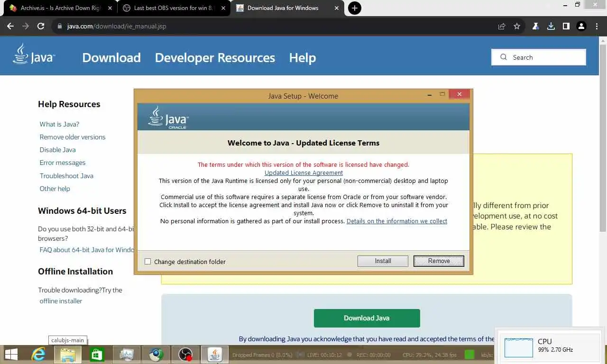
Task: Open the Troubleshoot Java link
Action: coord(66,176)
